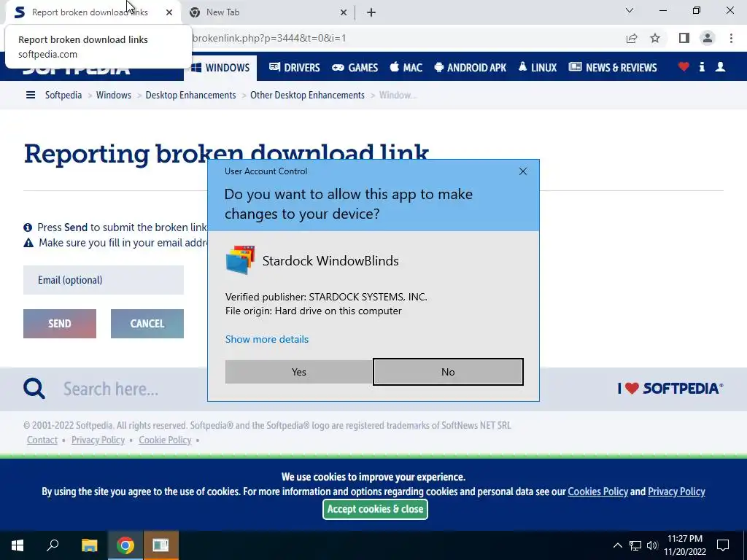Open the Drivers section
The image size is (747, 560).
click(295, 68)
